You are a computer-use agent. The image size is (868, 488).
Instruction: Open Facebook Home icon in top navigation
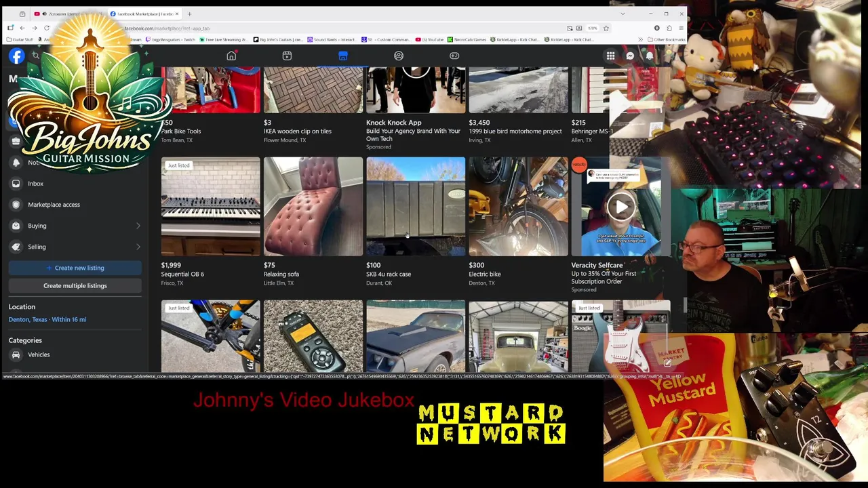[x=231, y=56]
